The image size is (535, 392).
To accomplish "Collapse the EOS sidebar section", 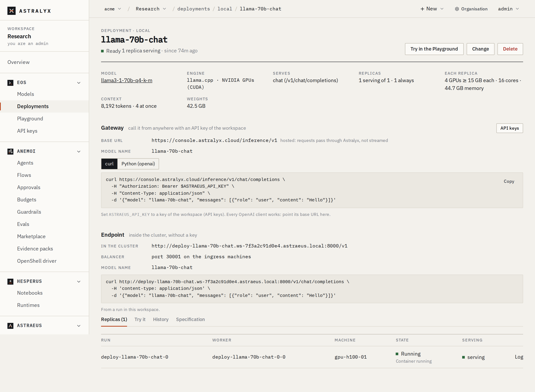I will pyautogui.click(x=79, y=83).
